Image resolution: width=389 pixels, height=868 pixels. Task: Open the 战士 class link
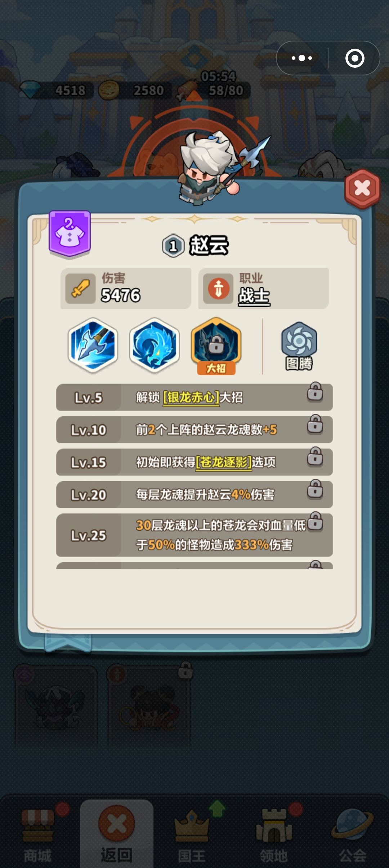[254, 296]
